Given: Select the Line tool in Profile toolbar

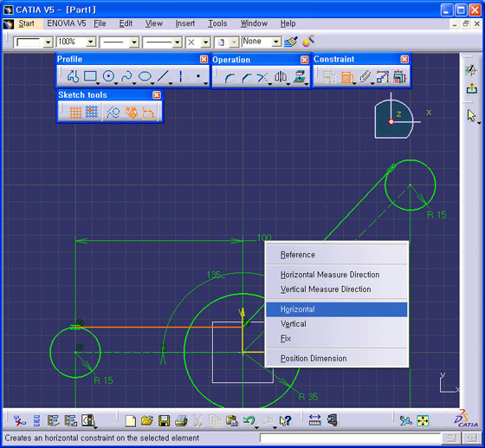Looking at the screenshot, I should tap(163, 76).
